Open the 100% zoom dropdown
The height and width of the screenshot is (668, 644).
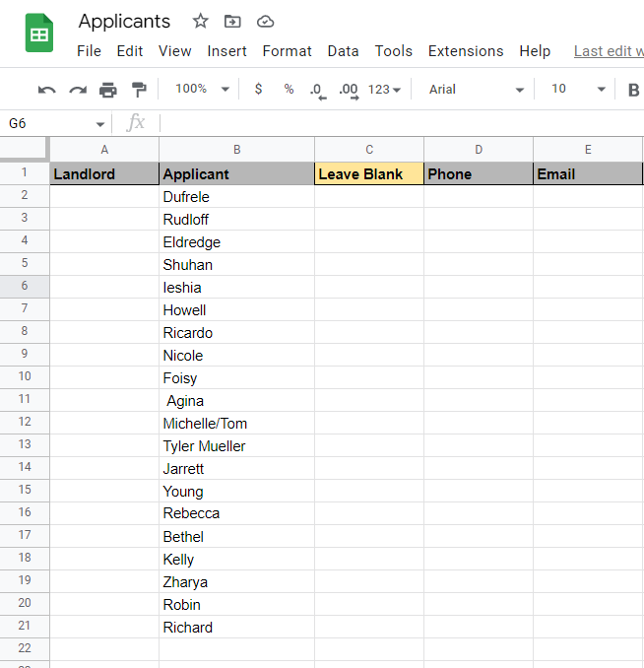click(201, 90)
